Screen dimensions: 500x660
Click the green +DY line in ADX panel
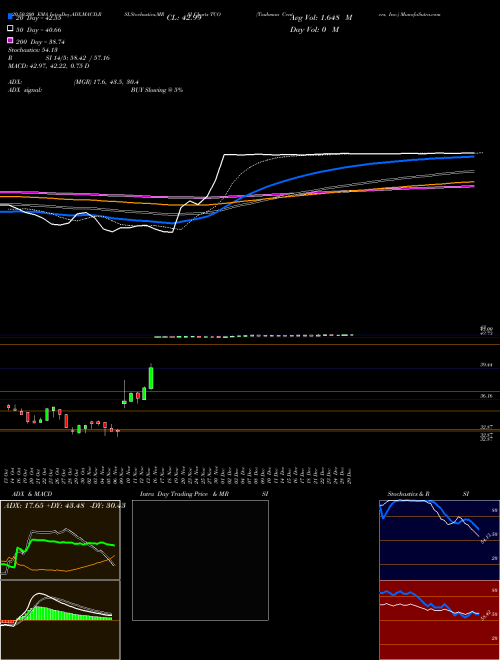pos(63,542)
